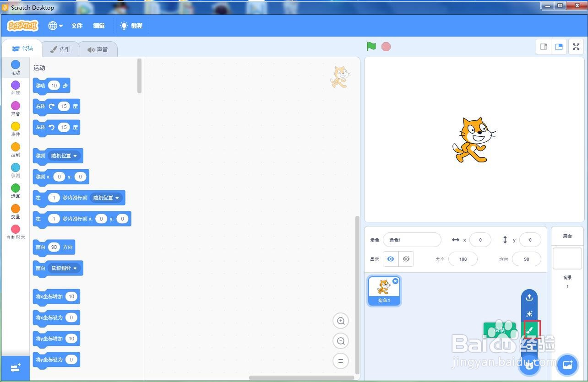Image resolution: width=588 pixels, height=382 pixels.
Task: Click the x value in 移到 x y block
Action: click(59, 177)
